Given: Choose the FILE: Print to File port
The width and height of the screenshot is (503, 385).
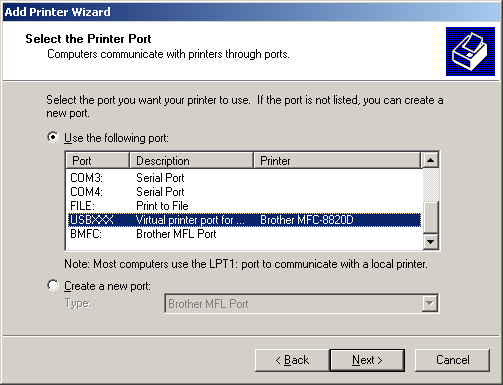Looking at the screenshot, I should pos(244,206).
